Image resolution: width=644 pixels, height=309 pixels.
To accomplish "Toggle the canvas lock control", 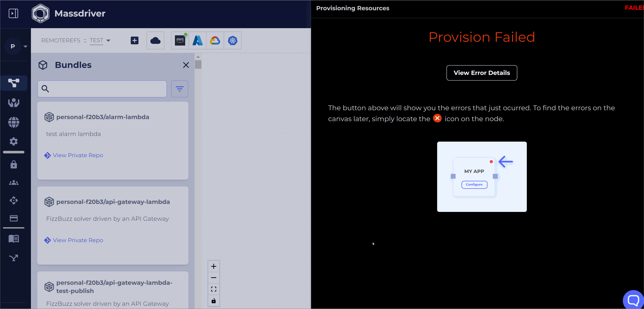I will [214, 301].
